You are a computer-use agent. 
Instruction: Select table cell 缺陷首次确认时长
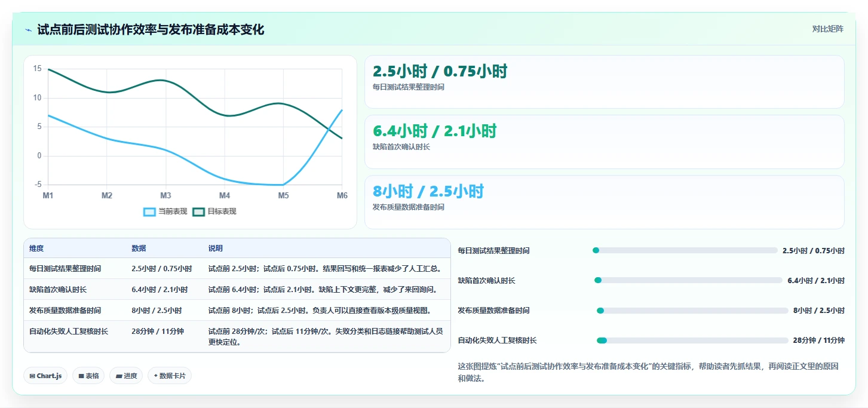pos(58,290)
